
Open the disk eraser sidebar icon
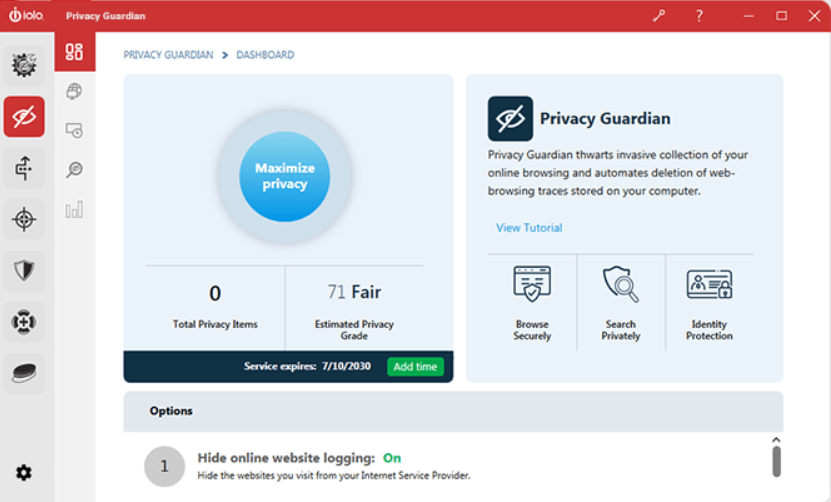(x=24, y=373)
